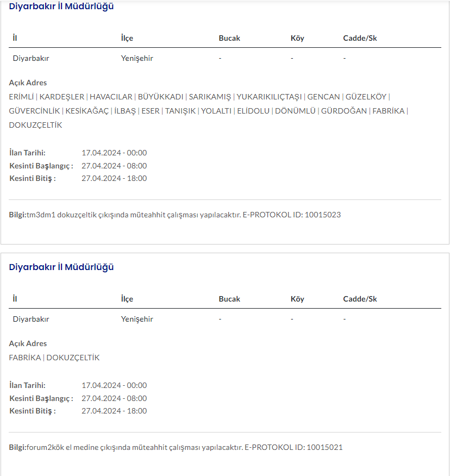Click the Bucak column header in first table
The image size is (450, 476).
click(229, 39)
